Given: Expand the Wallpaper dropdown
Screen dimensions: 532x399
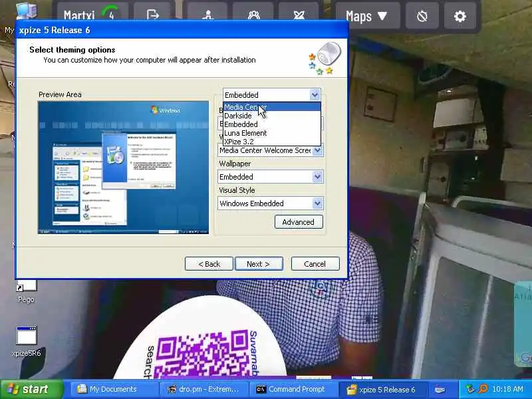Looking at the screenshot, I should pyautogui.click(x=317, y=177).
